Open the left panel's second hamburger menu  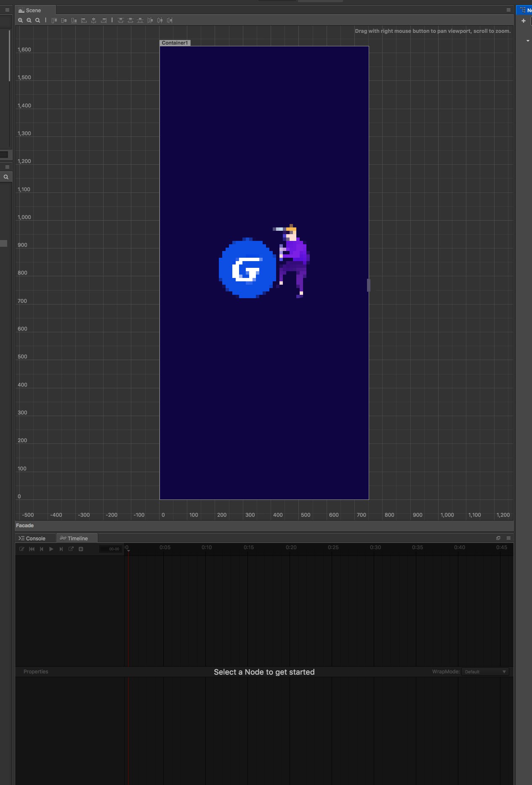7,167
